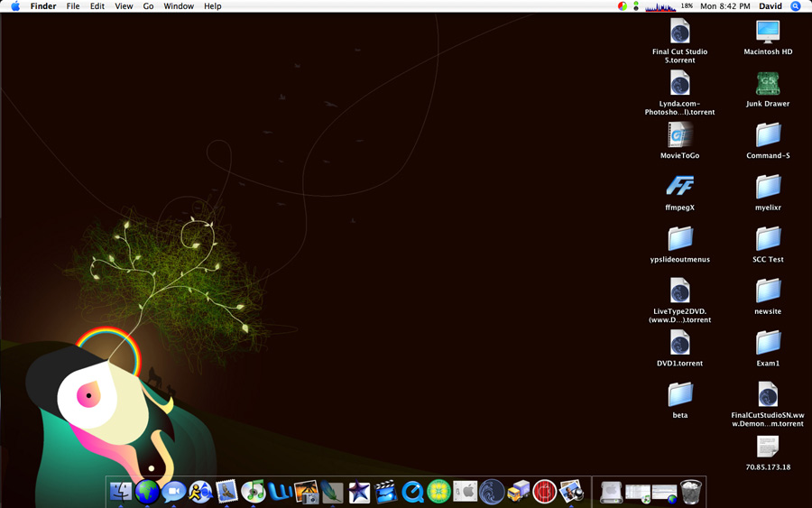The width and height of the screenshot is (812, 508).
Task: Select the Command-S folder
Action: [768, 135]
